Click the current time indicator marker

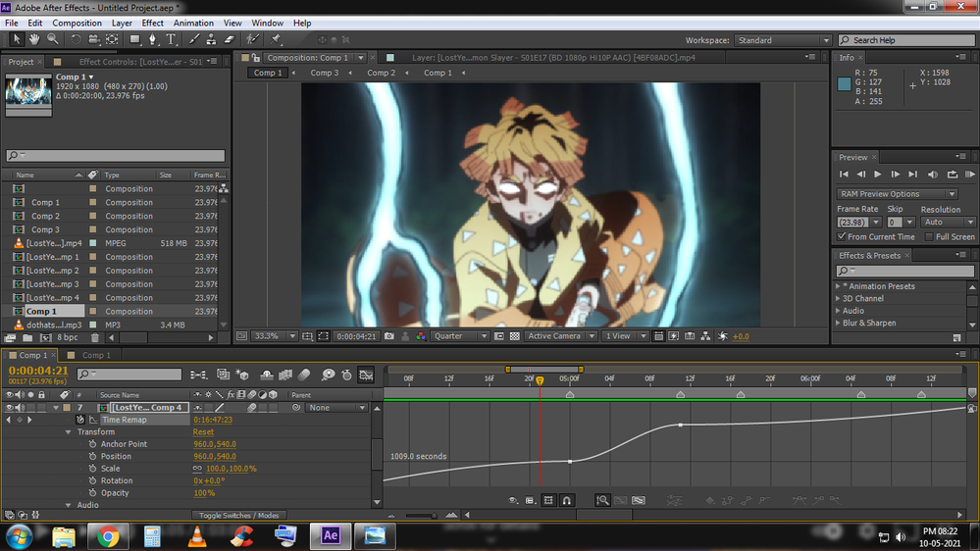pyautogui.click(x=540, y=379)
